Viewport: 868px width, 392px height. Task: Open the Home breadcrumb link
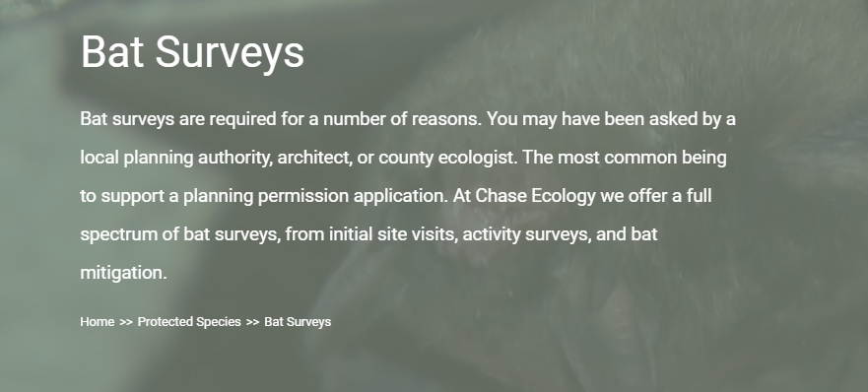[97, 322]
